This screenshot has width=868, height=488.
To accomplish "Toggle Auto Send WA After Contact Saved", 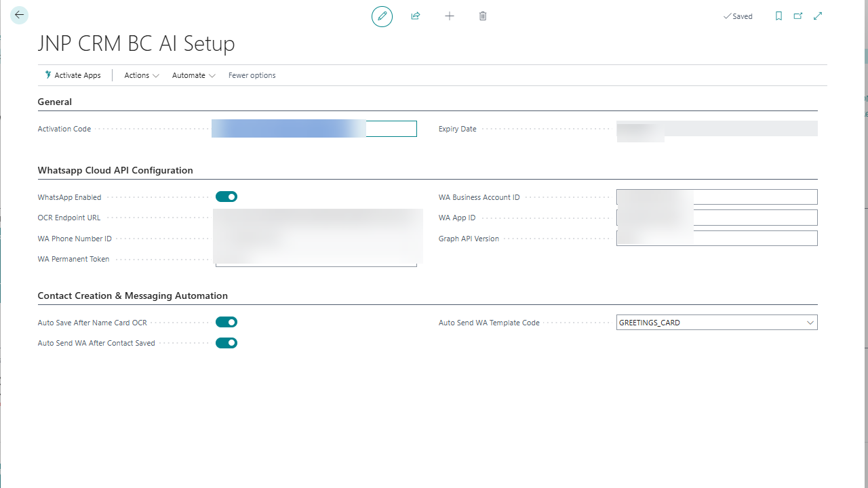I will [226, 343].
